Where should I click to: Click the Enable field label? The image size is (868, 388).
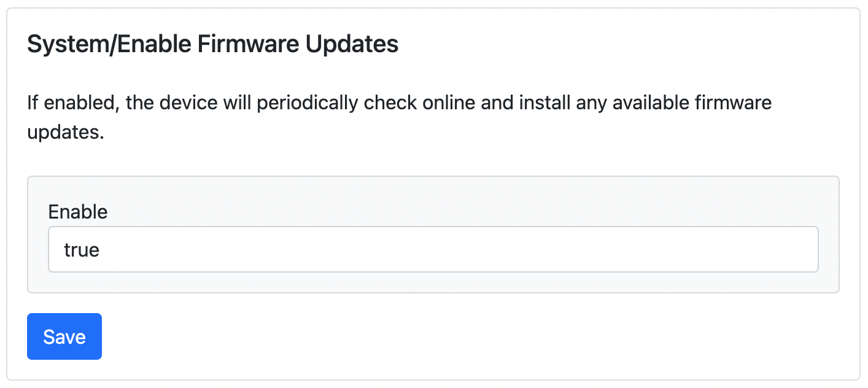point(78,212)
